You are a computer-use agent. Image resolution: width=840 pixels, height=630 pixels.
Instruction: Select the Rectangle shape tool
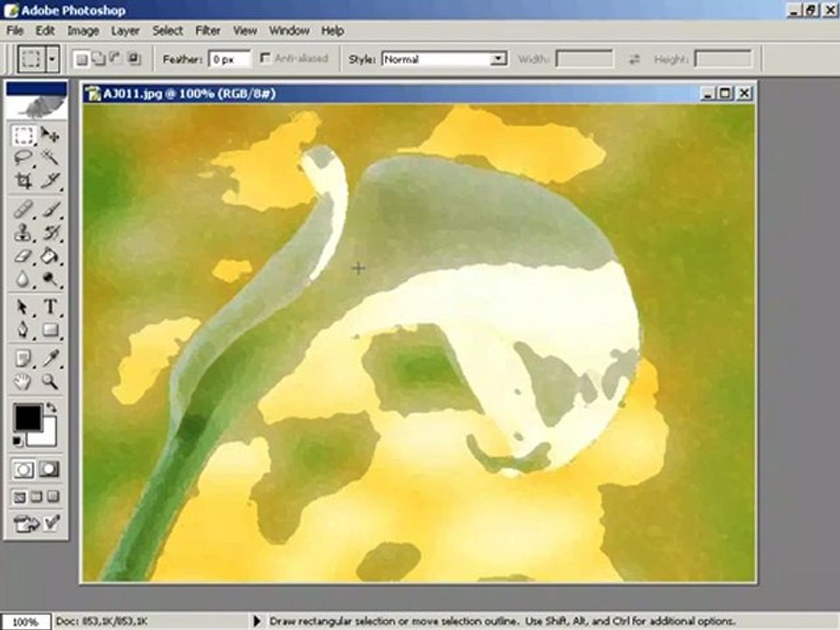click(50, 330)
